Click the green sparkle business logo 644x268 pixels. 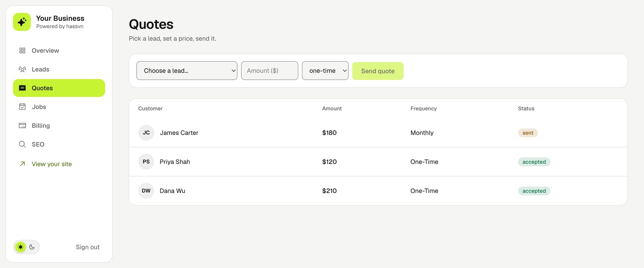click(x=22, y=22)
